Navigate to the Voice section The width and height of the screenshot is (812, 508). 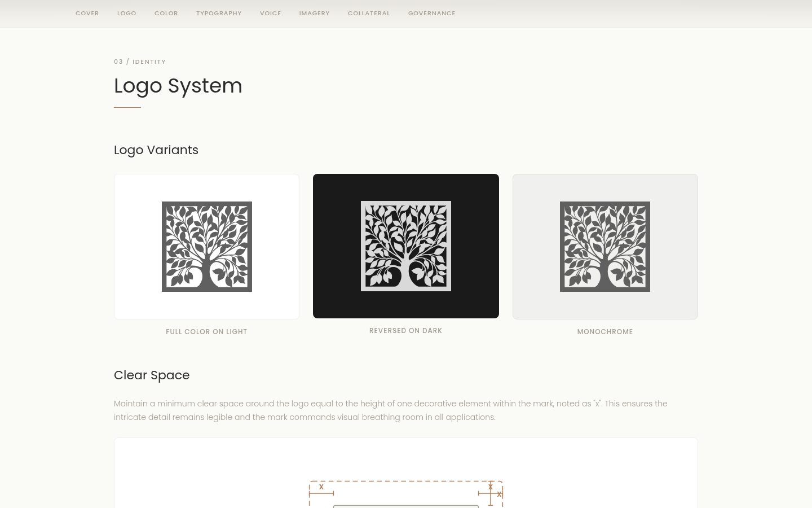tap(271, 14)
